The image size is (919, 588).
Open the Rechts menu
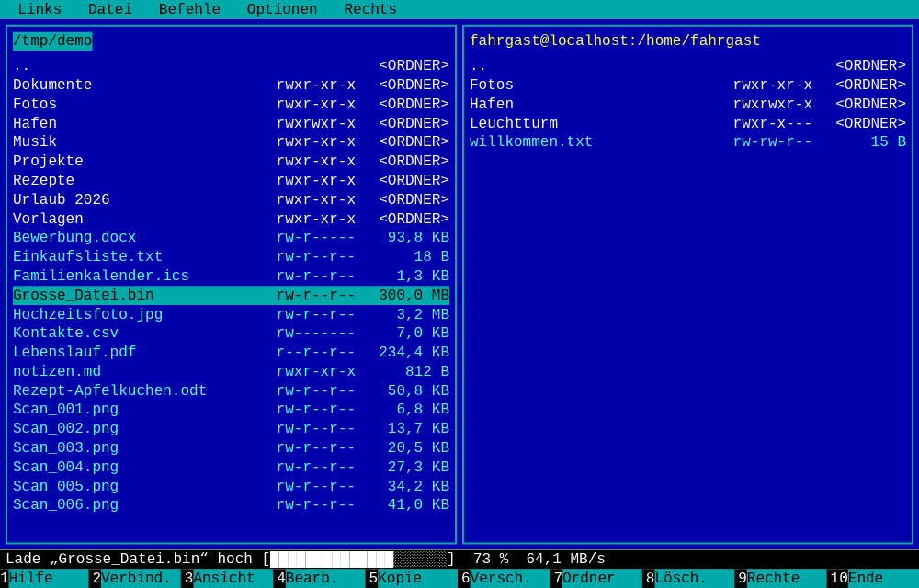pyautogui.click(x=370, y=9)
